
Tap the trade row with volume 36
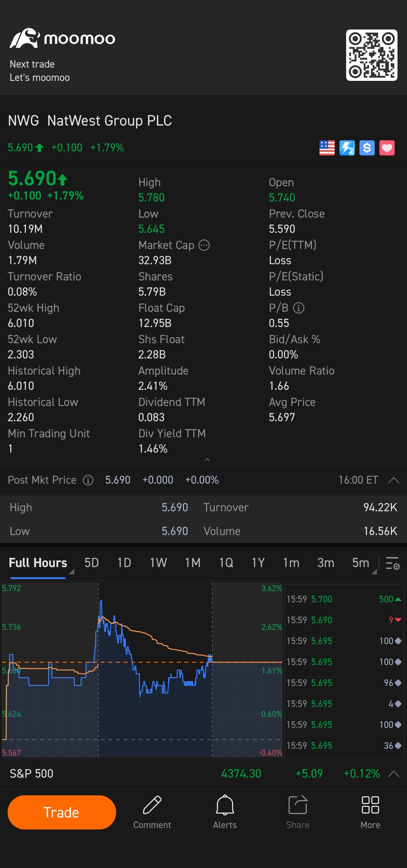click(344, 745)
